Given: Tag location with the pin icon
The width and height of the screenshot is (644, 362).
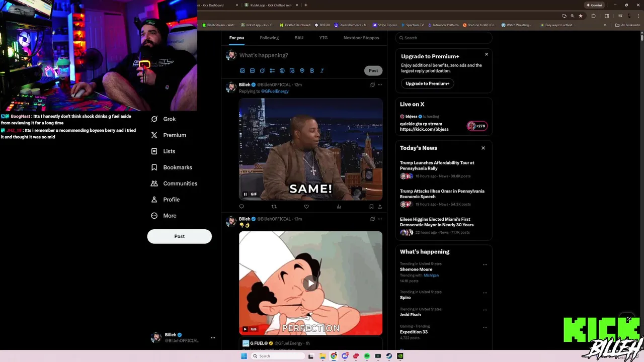Looking at the screenshot, I should [302, 71].
